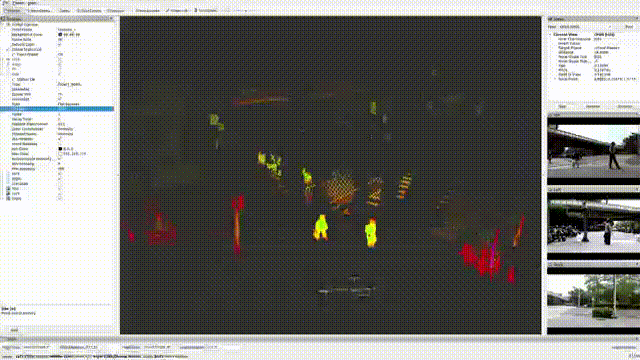
Task: Click the Save button in Views panel
Action: (562, 107)
